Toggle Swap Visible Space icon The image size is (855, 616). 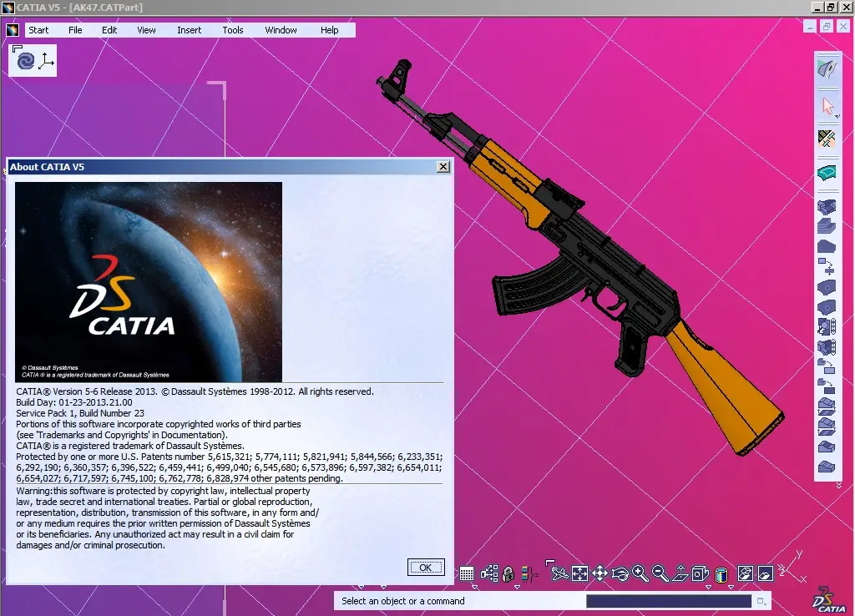click(x=766, y=573)
